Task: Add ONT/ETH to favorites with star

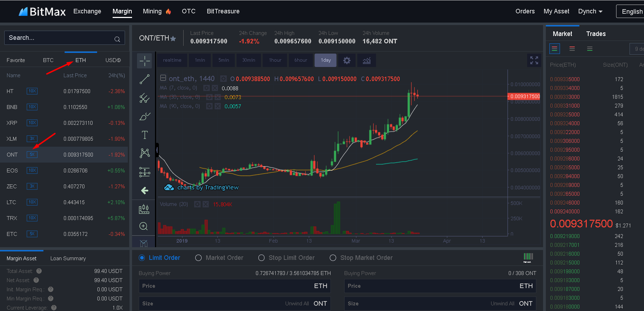Action: pyautogui.click(x=173, y=38)
